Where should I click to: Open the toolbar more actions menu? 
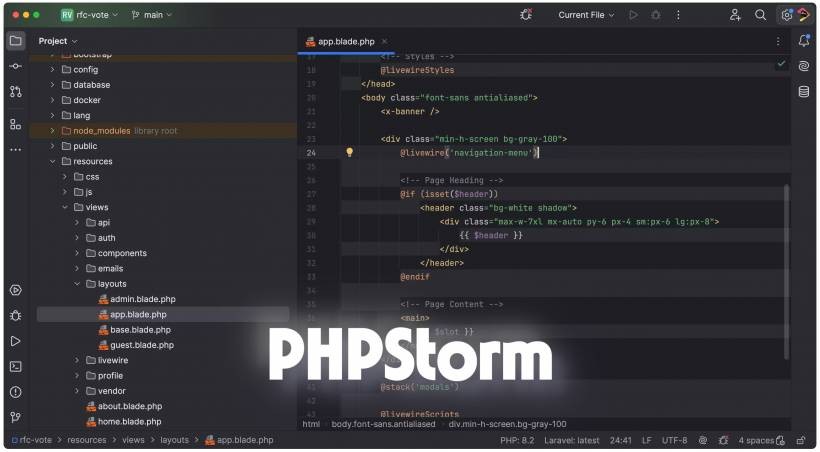[x=678, y=15]
